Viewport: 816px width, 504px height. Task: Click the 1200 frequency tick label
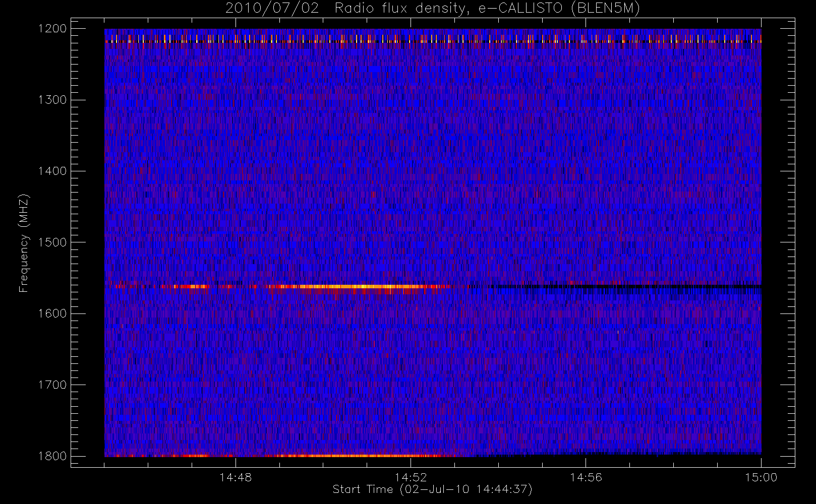[52, 29]
